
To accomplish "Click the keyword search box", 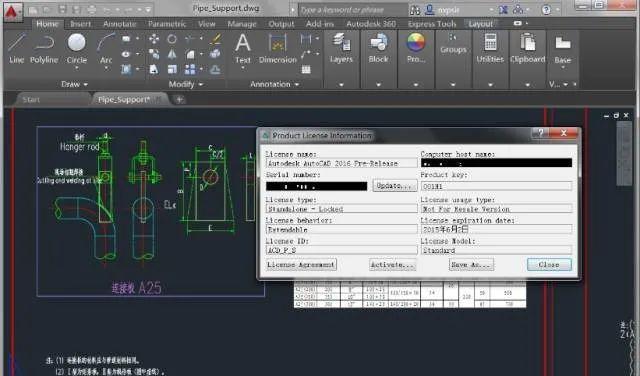I will click(353, 9).
